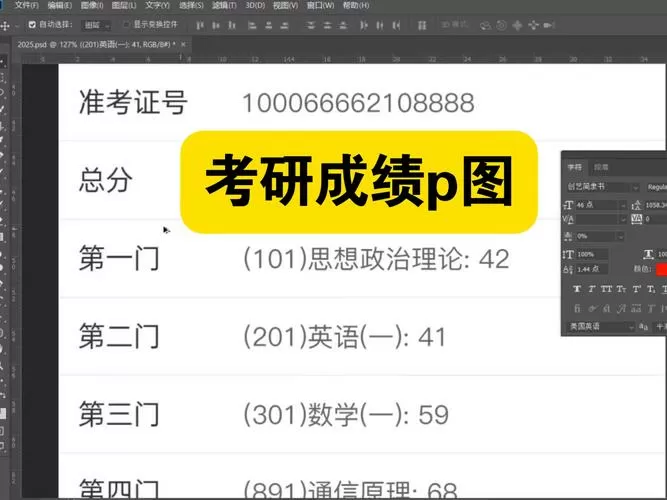Click Align top edges icon
667x500 pixels.
[x=200, y=26]
